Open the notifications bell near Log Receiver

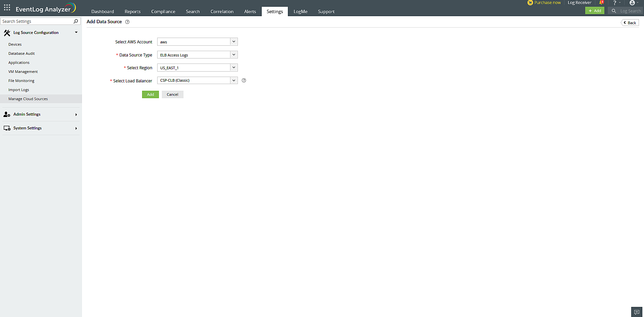(601, 3)
